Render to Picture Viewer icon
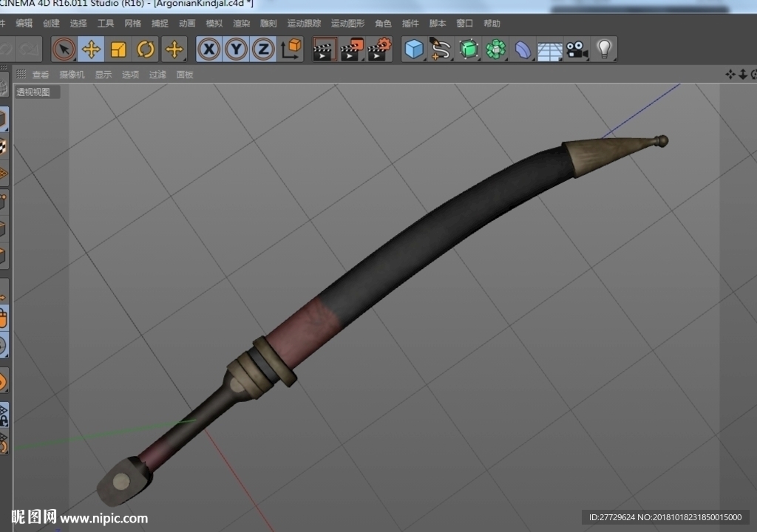The width and height of the screenshot is (757, 532). point(351,50)
